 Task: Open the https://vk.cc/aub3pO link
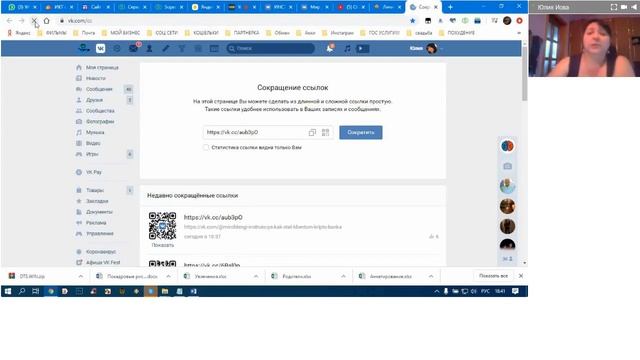point(213,217)
